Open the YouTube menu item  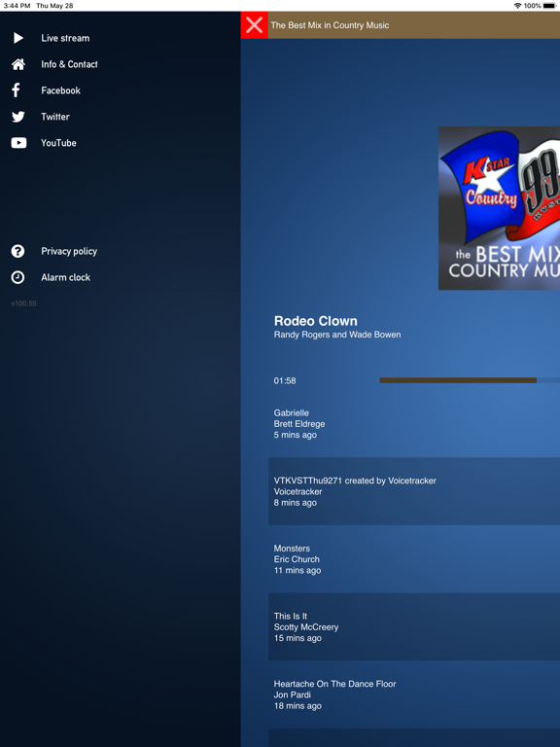120,143
